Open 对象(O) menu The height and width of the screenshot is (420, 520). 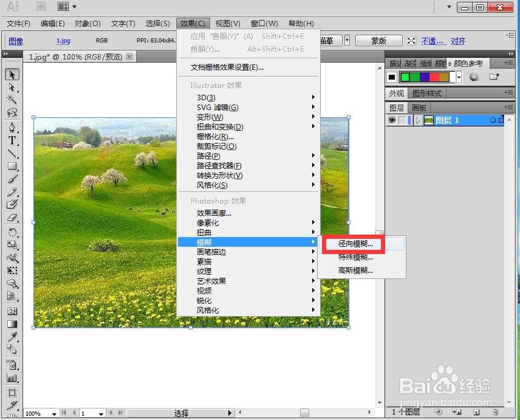pos(87,24)
